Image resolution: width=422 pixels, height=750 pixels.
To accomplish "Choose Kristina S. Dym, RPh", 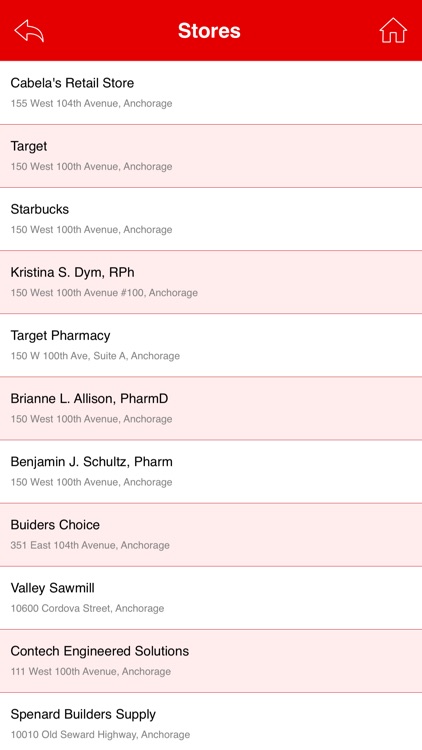I will click(x=211, y=282).
